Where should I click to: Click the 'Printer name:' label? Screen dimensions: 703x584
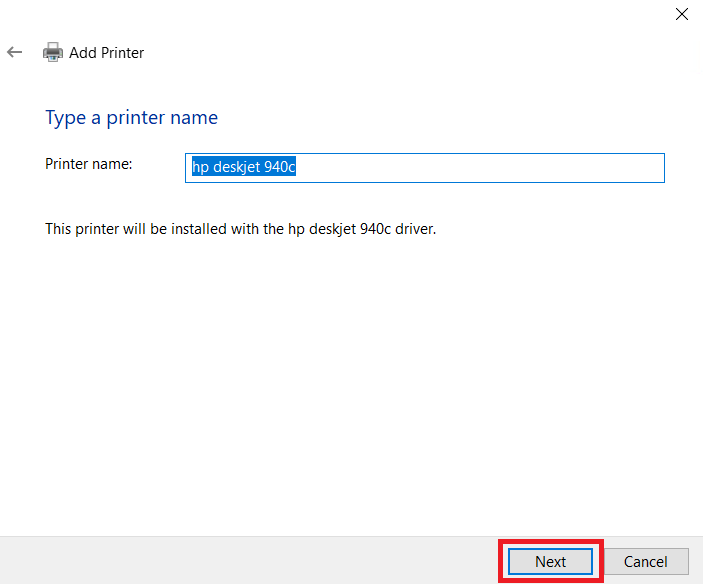click(x=89, y=164)
